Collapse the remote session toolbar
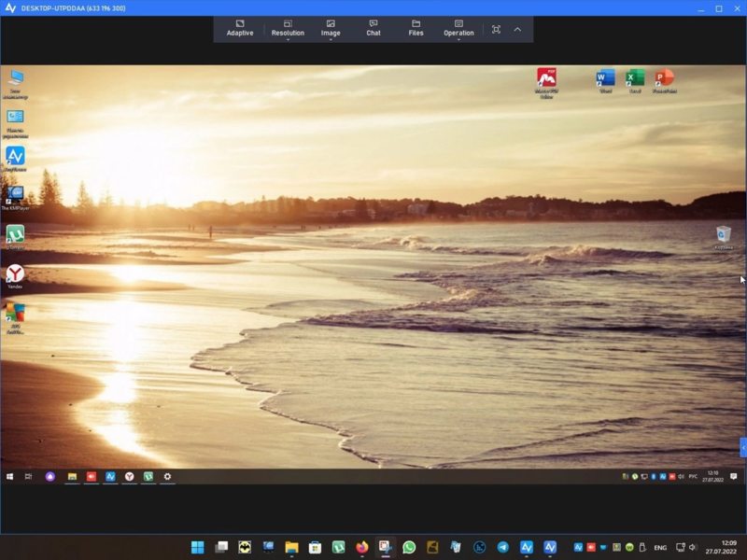Screen dimensions: 747x560 [x=517, y=29]
